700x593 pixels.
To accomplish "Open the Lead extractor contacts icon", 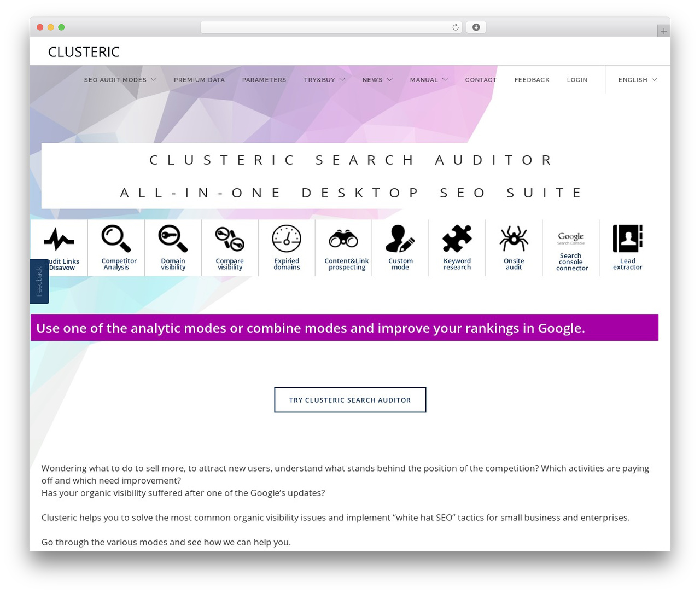I will pos(628,239).
